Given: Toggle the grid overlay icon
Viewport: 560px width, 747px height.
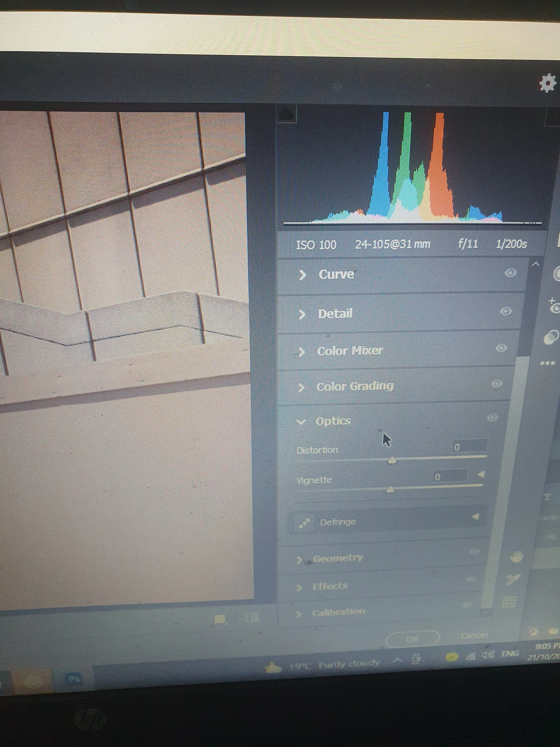Looking at the screenshot, I should (509, 601).
